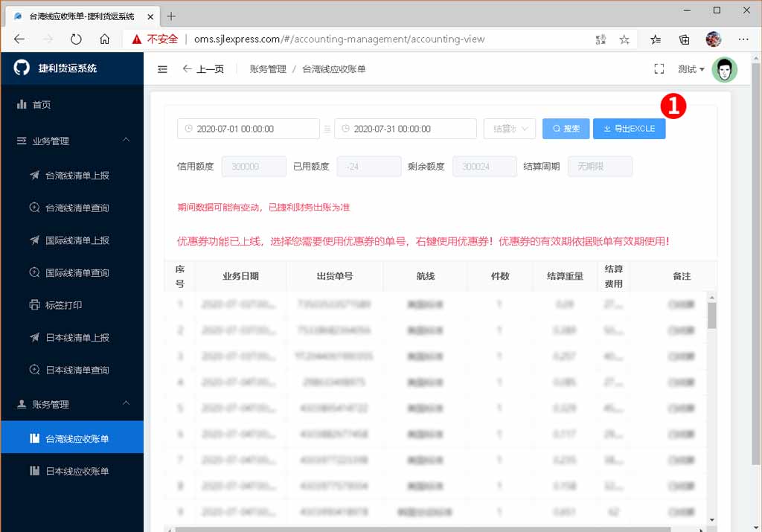Enter fullscreen mode with the expand icon
Screen dimensions: 762x532
pyautogui.click(x=659, y=69)
